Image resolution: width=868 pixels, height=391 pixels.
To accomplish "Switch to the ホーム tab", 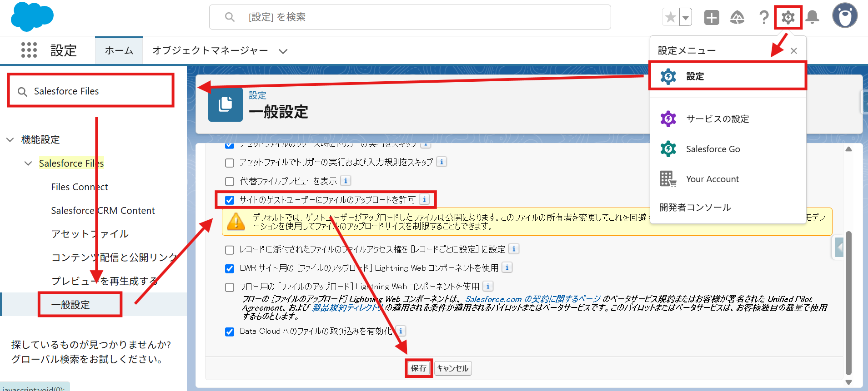I will pyautogui.click(x=119, y=50).
